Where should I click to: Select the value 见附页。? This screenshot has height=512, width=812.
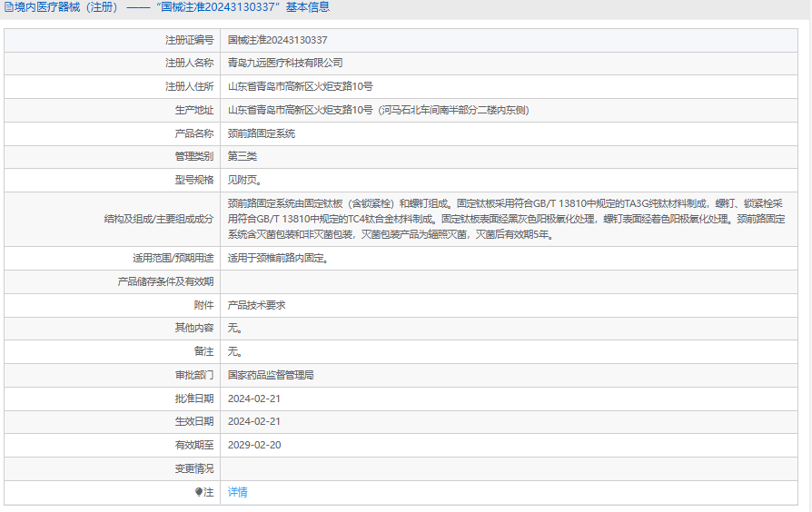point(245,180)
